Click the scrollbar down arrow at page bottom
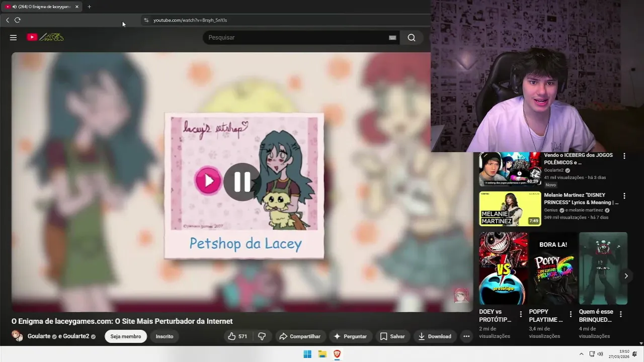644x362 pixels. pos(641,344)
